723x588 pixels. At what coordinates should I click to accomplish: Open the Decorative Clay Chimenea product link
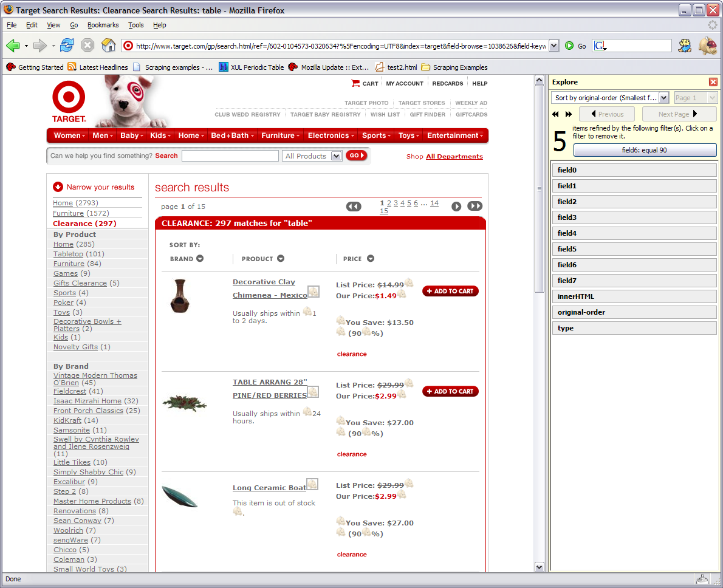264,282
